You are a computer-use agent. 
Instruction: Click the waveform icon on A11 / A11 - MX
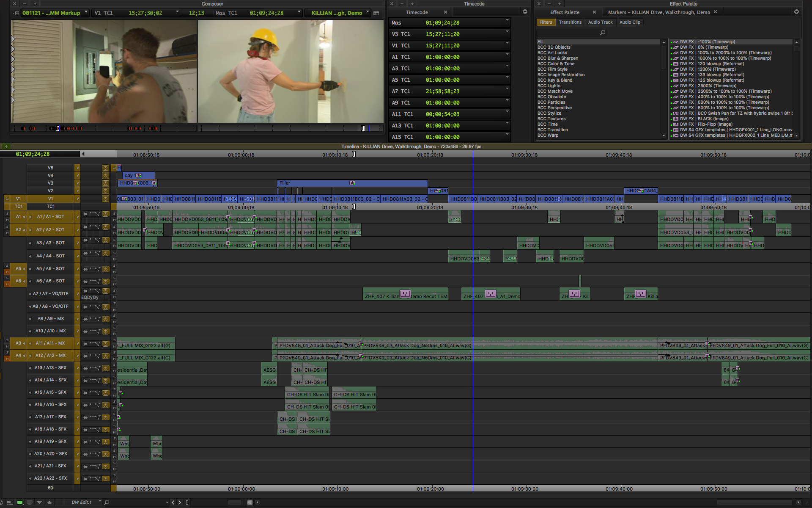[85, 344]
